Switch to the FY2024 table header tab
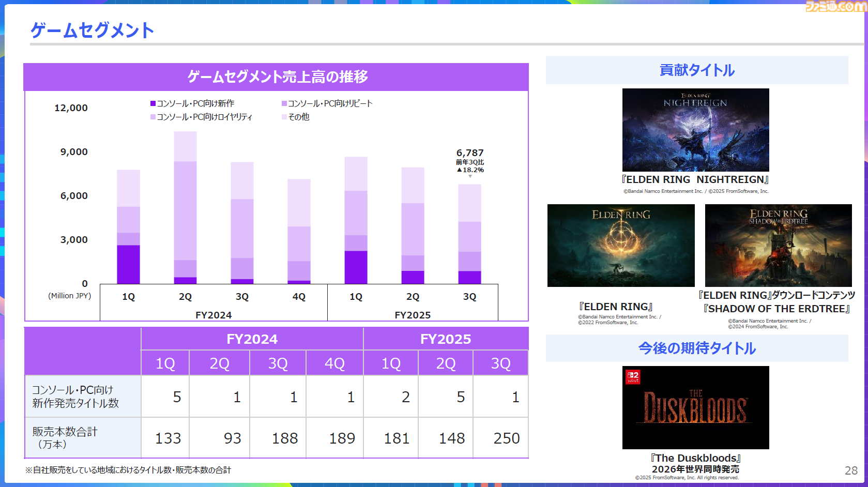Image resolution: width=868 pixels, height=487 pixels. pos(251,339)
